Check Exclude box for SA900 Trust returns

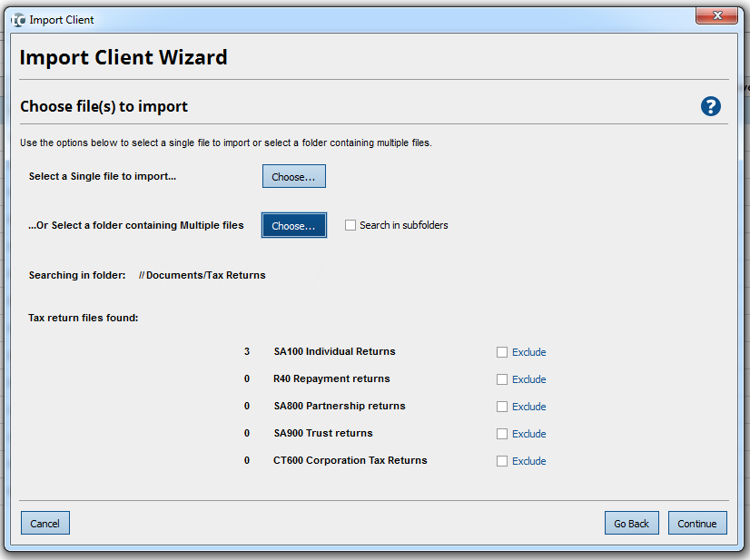pos(502,434)
